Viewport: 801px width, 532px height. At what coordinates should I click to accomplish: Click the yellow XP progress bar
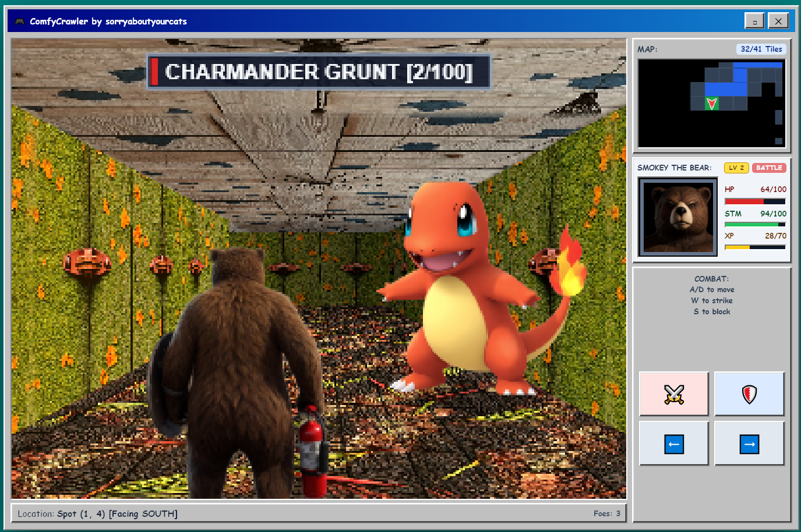click(x=755, y=247)
